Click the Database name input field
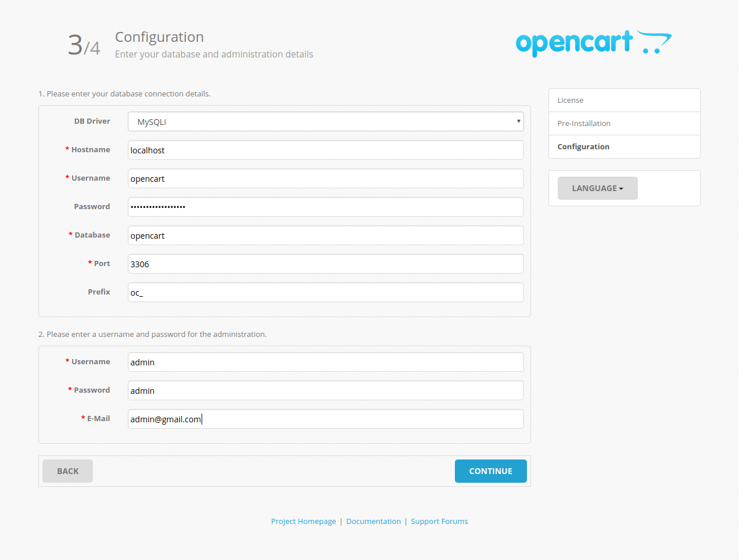739x560 pixels. pyautogui.click(x=325, y=235)
